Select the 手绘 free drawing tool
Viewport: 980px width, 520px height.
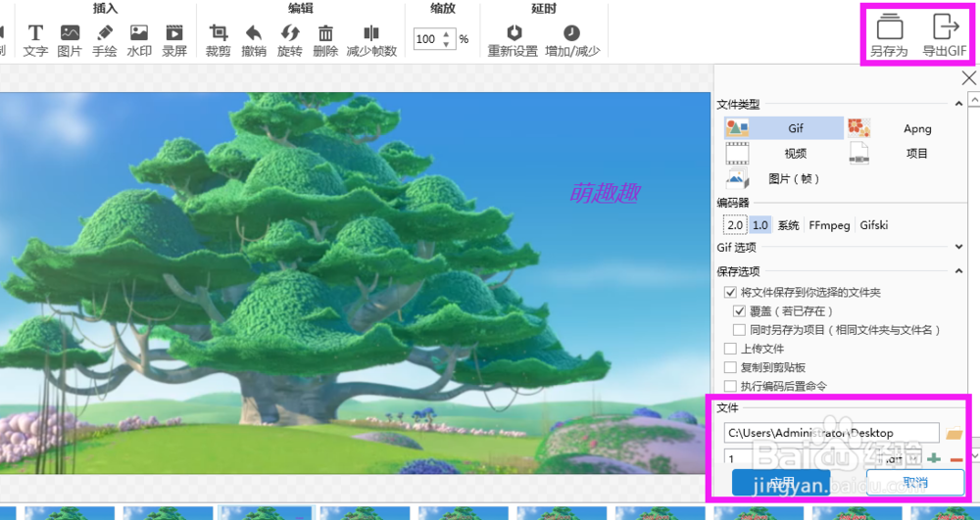point(105,40)
